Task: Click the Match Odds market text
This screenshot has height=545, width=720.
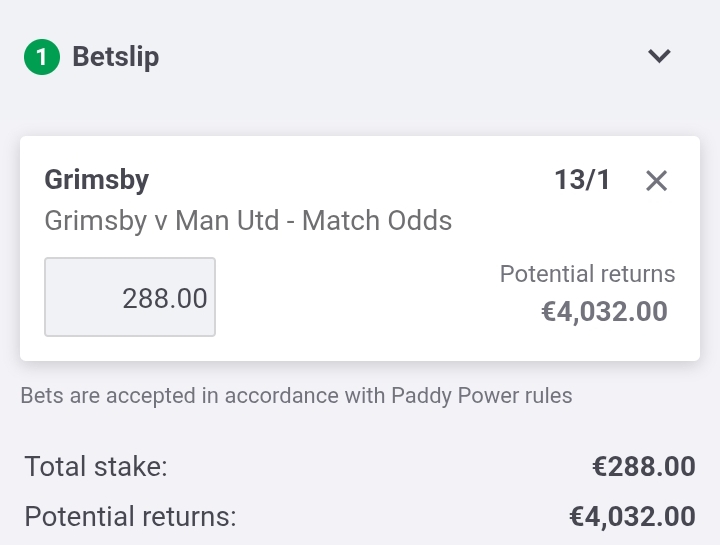Action: point(377,221)
